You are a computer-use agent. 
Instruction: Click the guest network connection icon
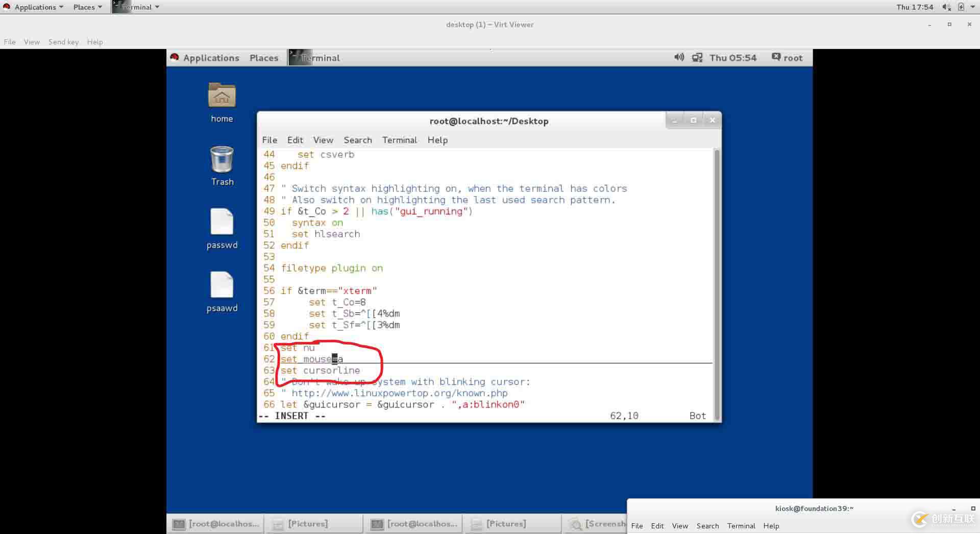[x=697, y=58]
